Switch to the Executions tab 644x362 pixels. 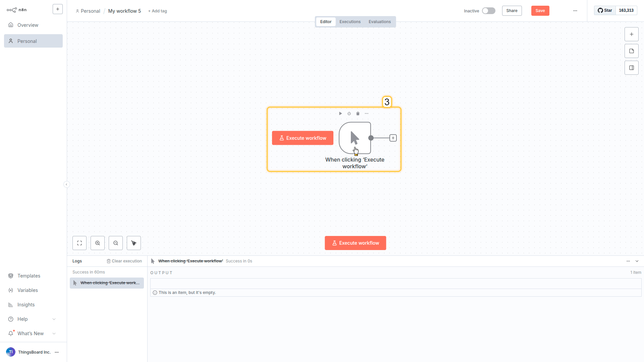coord(350,22)
